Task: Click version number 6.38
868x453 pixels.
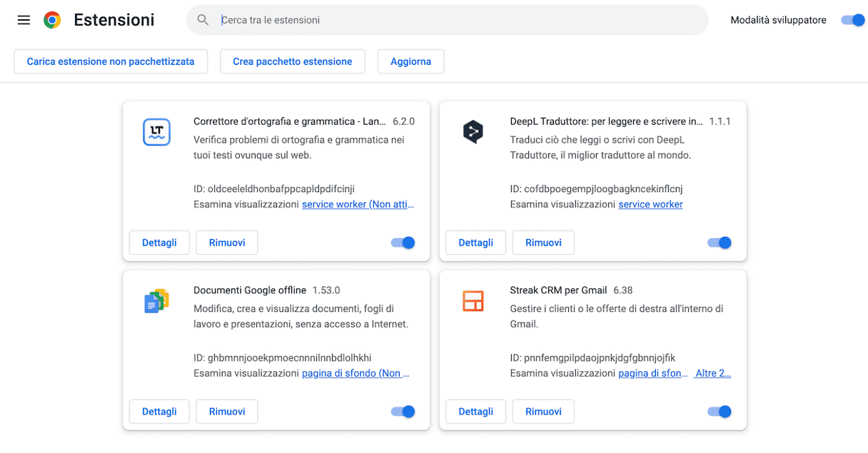Action: [x=623, y=290]
